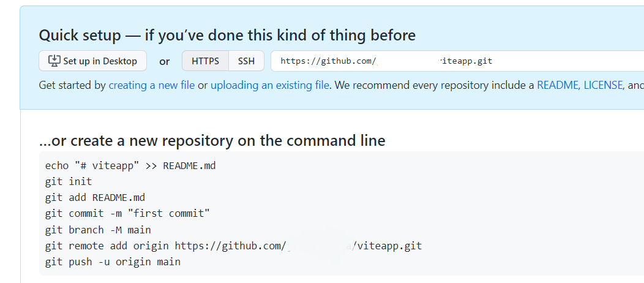The height and width of the screenshot is (283, 644).
Task: Follow the 'uploading an existing file' link
Action: [270, 85]
